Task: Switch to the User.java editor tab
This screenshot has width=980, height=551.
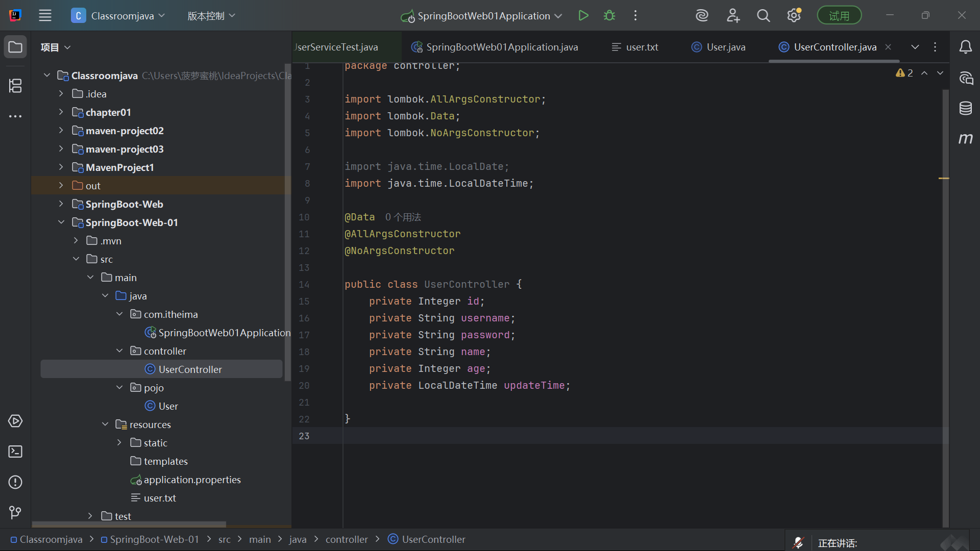Action: click(719, 47)
